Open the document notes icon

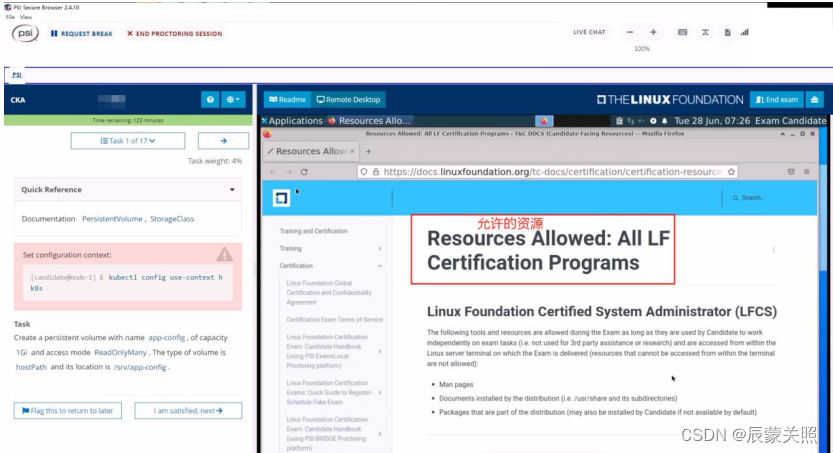[x=727, y=32]
